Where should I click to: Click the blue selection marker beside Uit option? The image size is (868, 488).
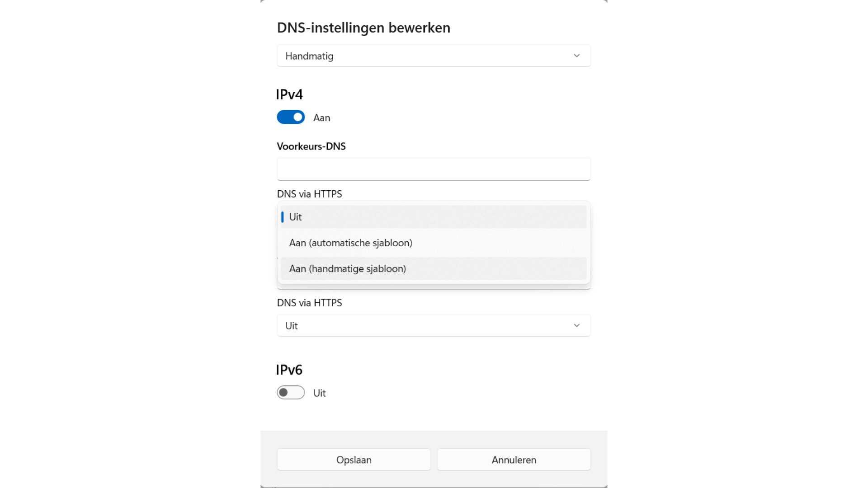point(283,217)
